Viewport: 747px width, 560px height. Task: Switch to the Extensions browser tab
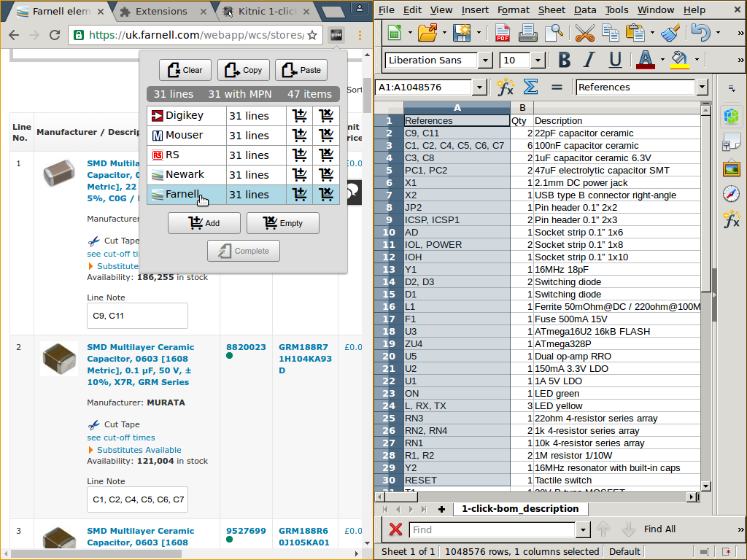tap(161, 11)
